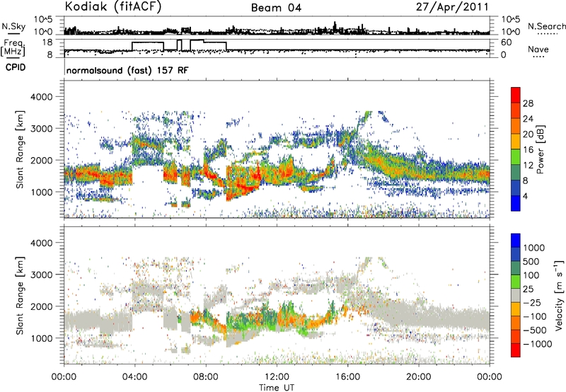Click the "1000" tick on the power panel
This screenshot has height=392, width=566.
[42, 192]
